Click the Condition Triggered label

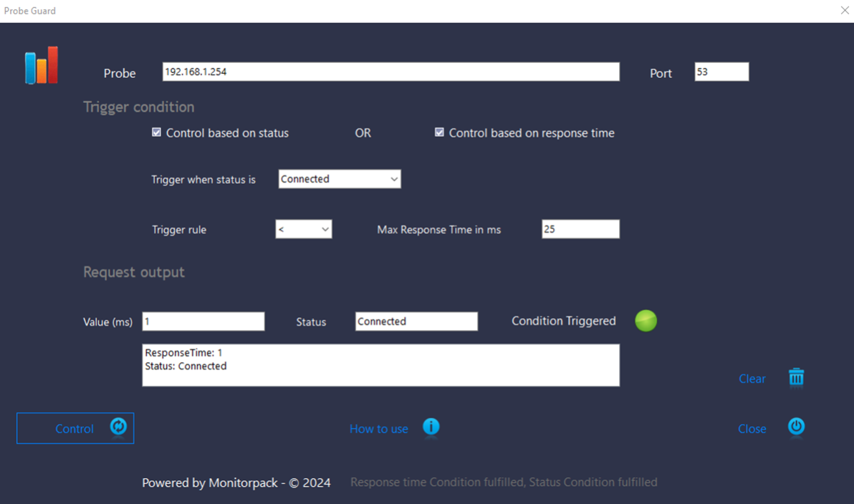564,321
